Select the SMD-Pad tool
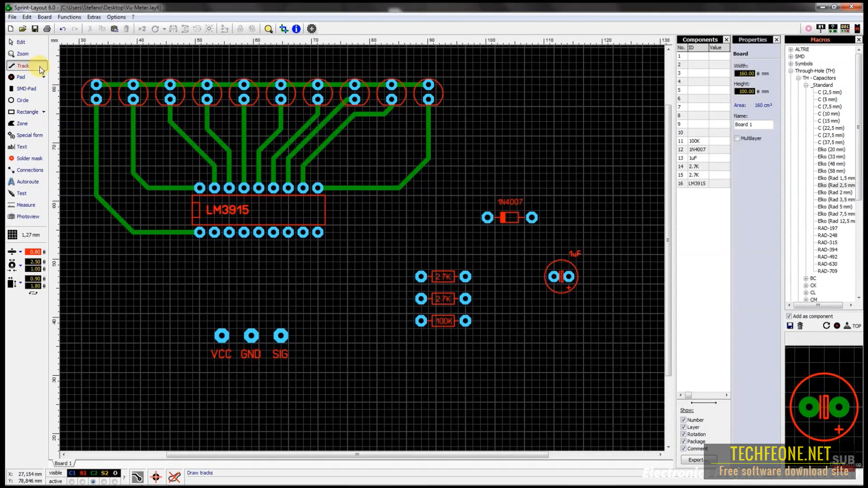This screenshot has height=488, width=868. (x=26, y=89)
